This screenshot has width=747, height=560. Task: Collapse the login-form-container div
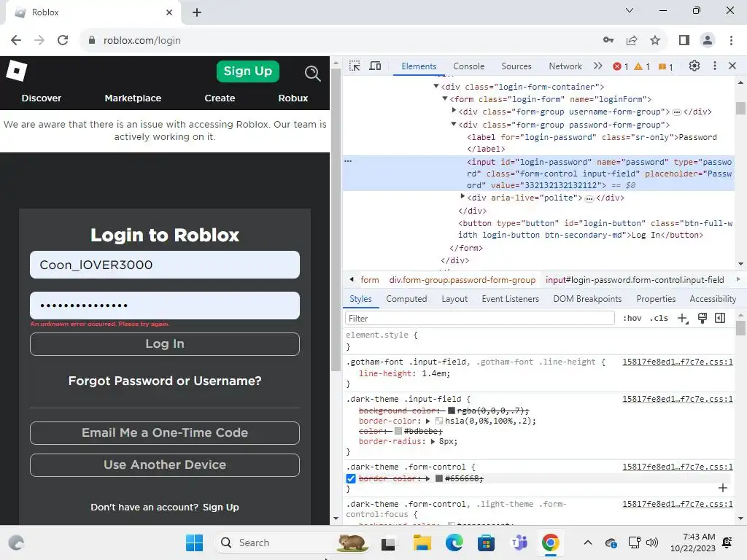(436, 86)
